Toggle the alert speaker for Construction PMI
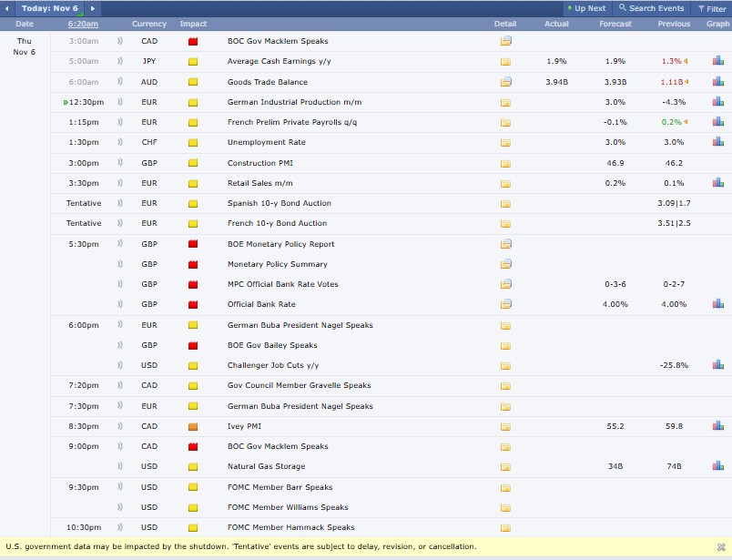Viewport: 732px width, 560px height. point(120,163)
